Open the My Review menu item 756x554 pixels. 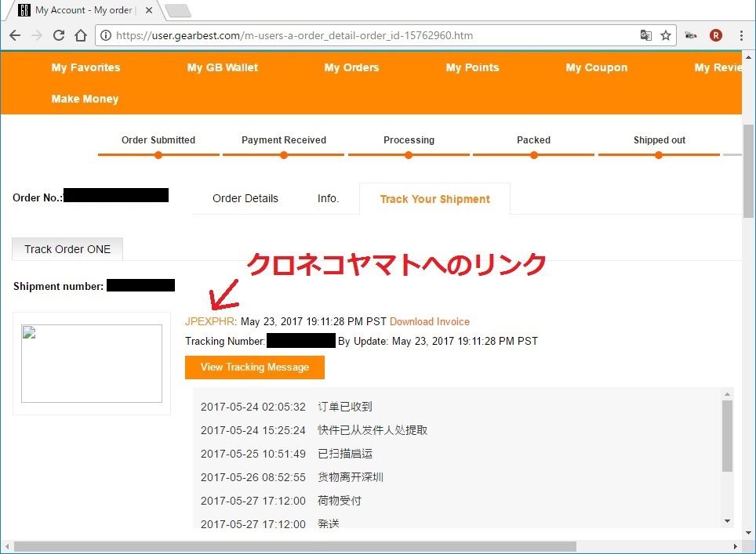[718, 67]
